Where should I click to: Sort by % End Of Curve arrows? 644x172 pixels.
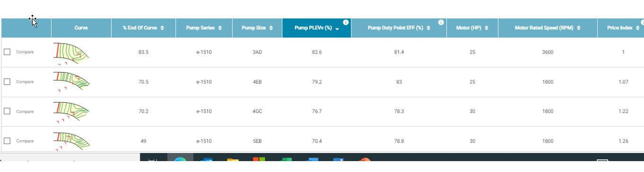click(162, 28)
